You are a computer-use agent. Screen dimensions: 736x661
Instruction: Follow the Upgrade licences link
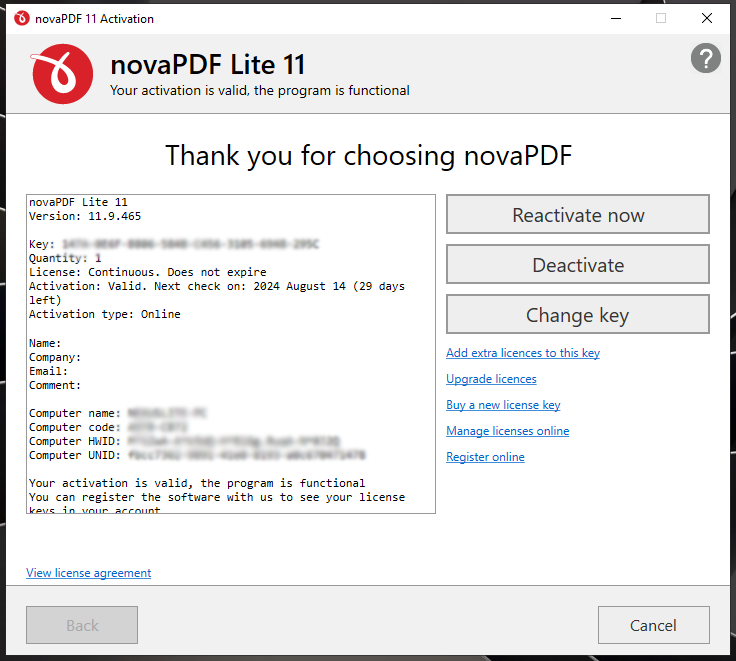click(x=491, y=379)
